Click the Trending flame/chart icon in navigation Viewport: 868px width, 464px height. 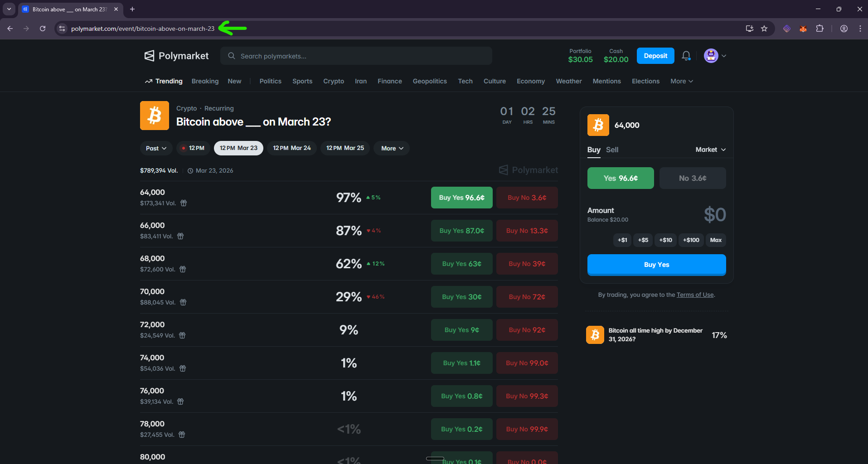(x=149, y=81)
